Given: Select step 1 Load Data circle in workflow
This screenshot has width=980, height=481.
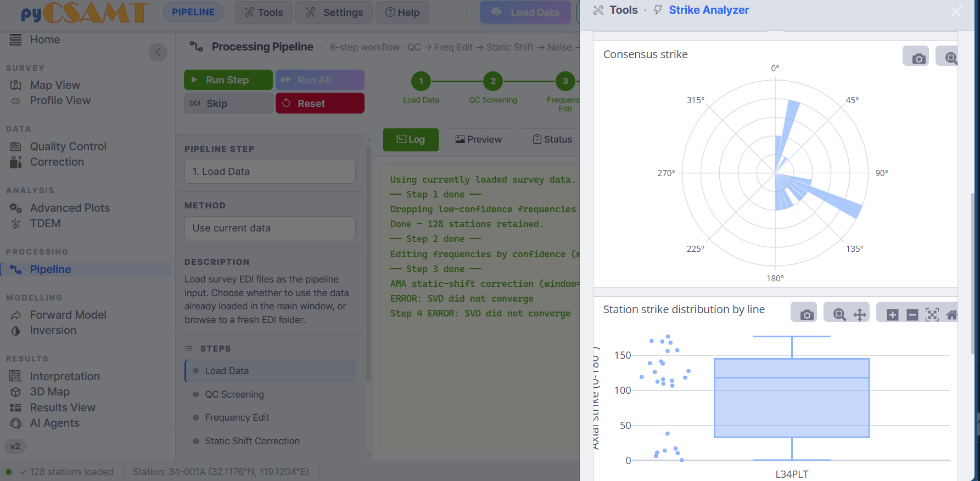Looking at the screenshot, I should pos(421,81).
